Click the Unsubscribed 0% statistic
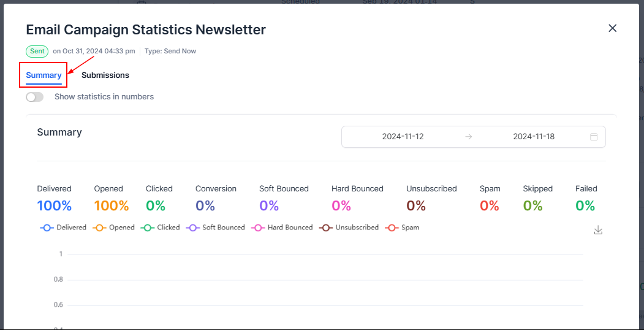The width and height of the screenshot is (644, 330). (416, 205)
